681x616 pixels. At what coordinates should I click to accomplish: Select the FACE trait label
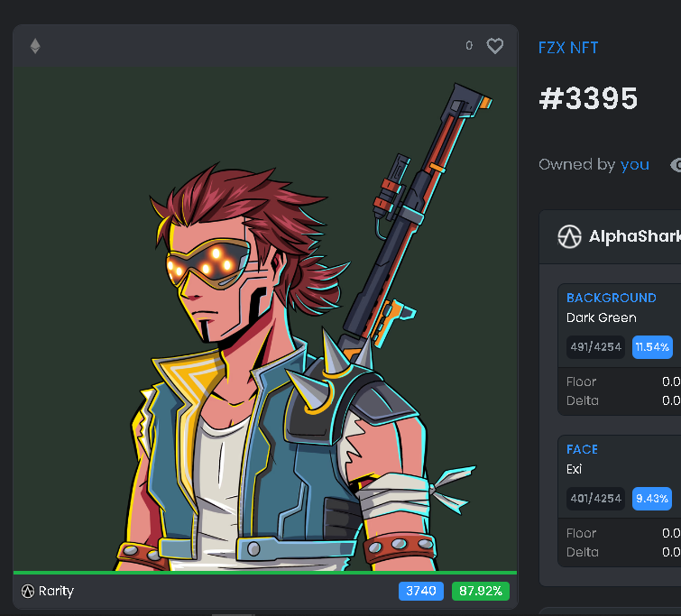[x=582, y=449]
